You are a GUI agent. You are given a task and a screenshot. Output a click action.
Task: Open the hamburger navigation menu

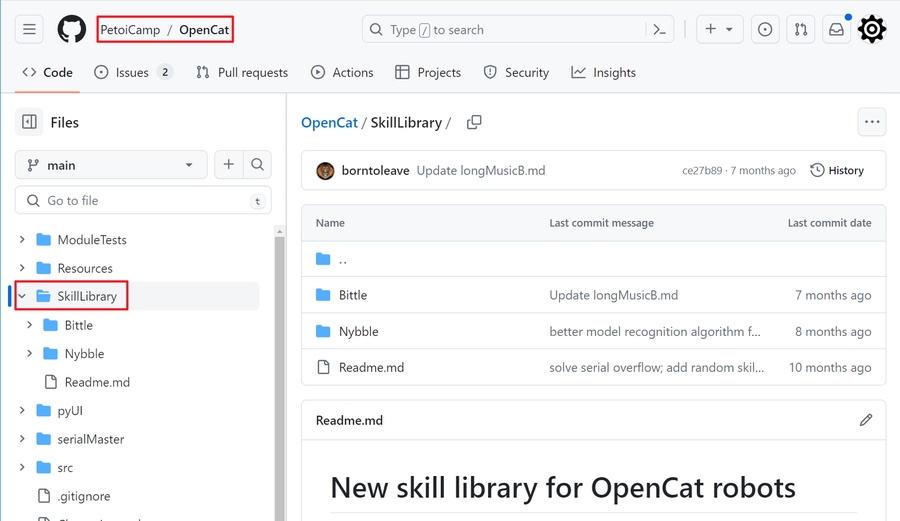(30, 29)
